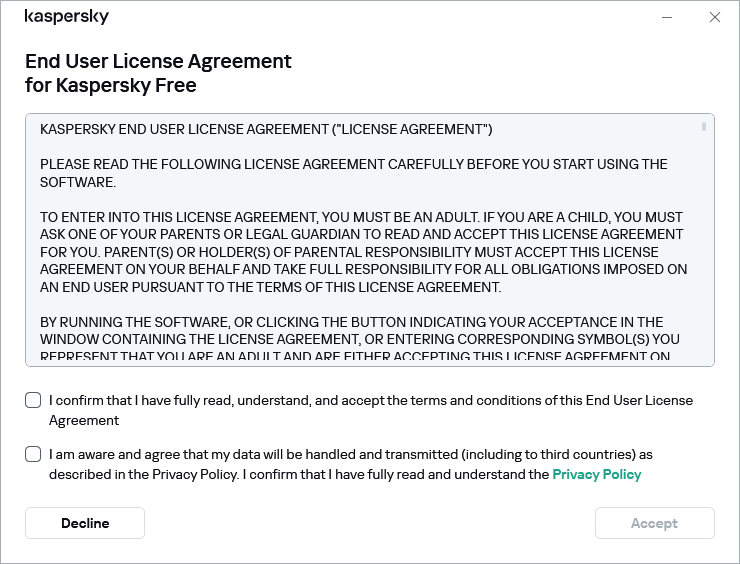The width and height of the screenshot is (740, 564).
Task: Click the "TO ENTER INTO THIS LICENSE AGREEMENT" paragraph
Action: pyautogui.click(x=361, y=251)
